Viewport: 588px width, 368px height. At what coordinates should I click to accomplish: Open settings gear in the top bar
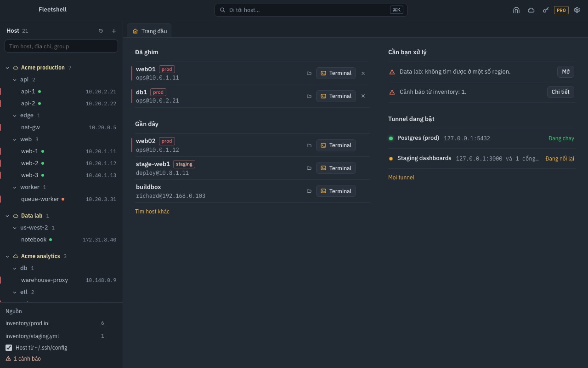[577, 10]
